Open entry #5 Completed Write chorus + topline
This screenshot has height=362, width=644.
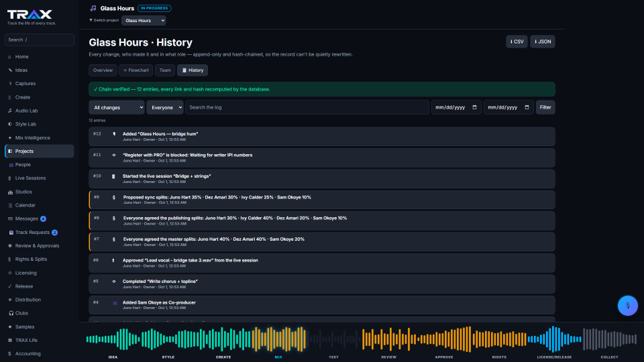(321, 284)
